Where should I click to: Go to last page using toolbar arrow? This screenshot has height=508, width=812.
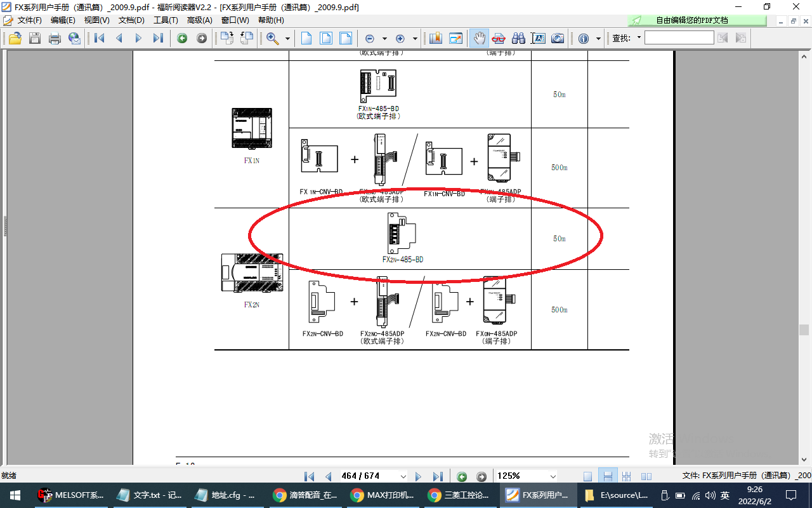158,38
